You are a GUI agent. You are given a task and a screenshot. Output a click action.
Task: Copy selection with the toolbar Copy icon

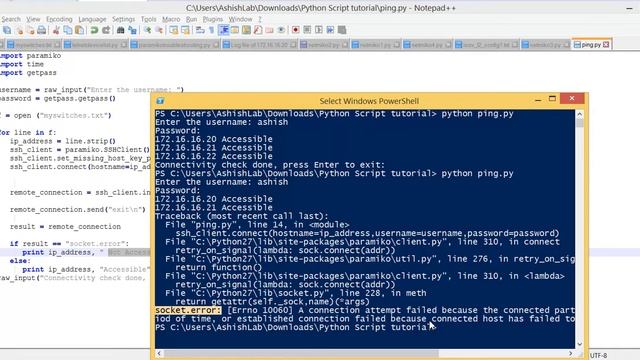68,30
